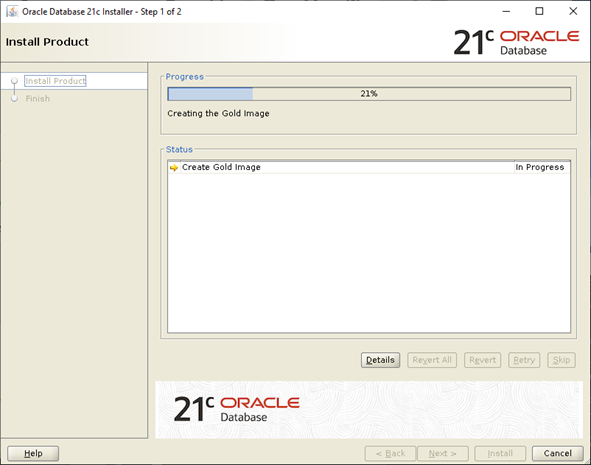This screenshot has width=591, height=465.
Task: Open the Details log window
Action: point(380,360)
